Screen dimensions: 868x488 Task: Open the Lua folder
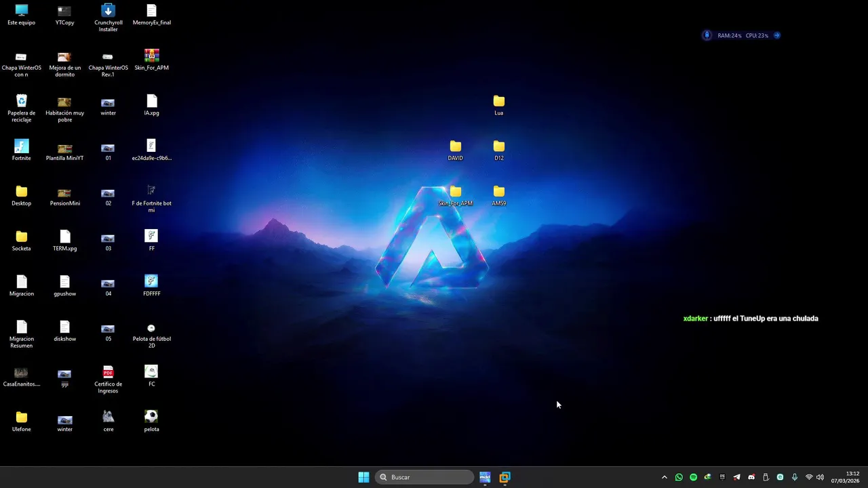coord(499,105)
